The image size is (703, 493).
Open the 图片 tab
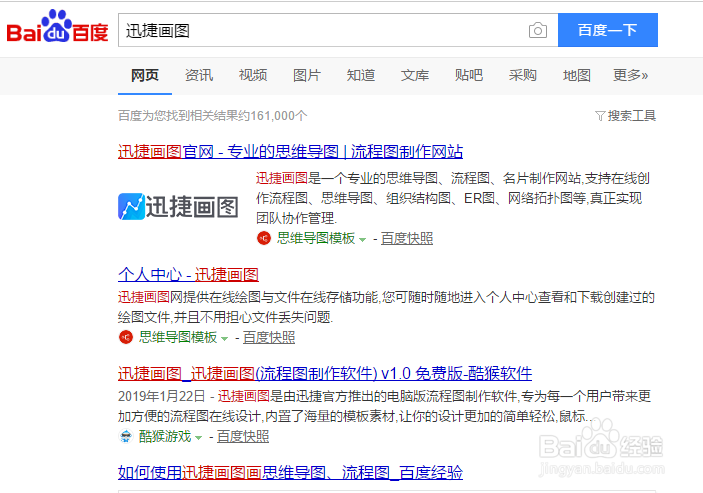click(307, 75)
